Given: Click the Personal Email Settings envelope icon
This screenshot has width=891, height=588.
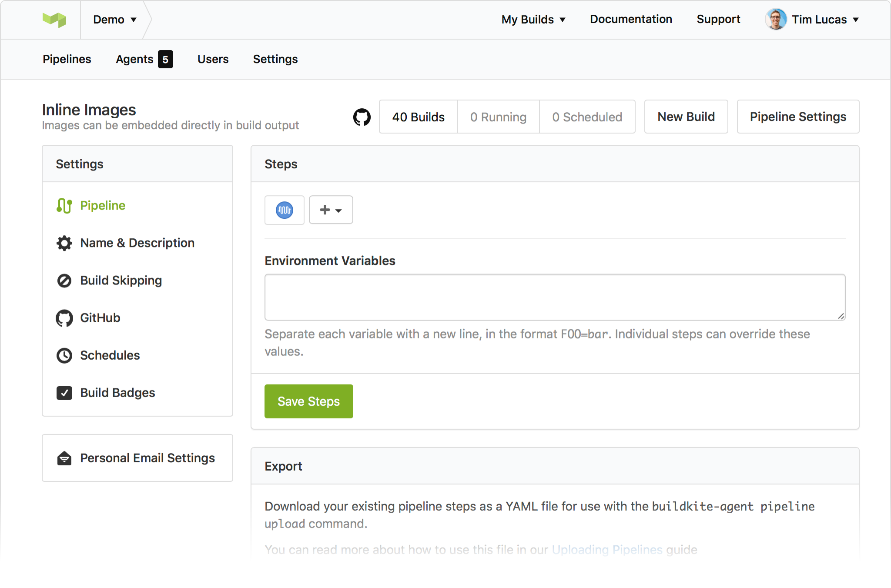Looking at the screenshot, I should (x=64, y=458).
